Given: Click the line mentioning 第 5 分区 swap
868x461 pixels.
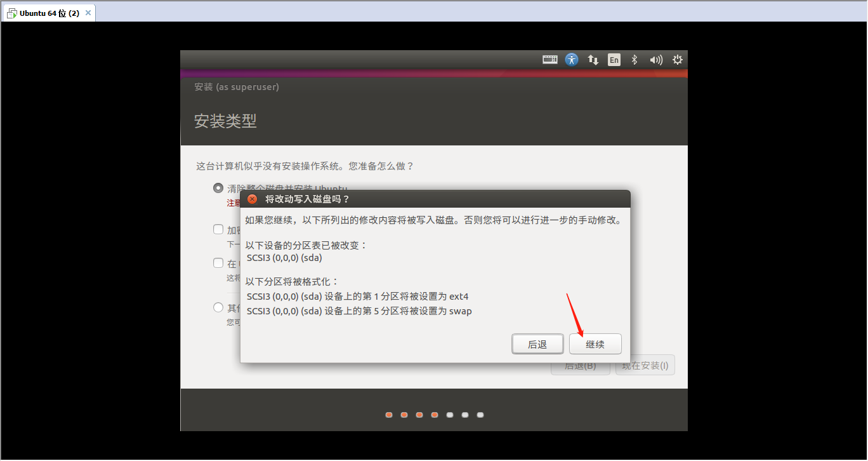Looking at the screenshot, I should pos(359,311).
